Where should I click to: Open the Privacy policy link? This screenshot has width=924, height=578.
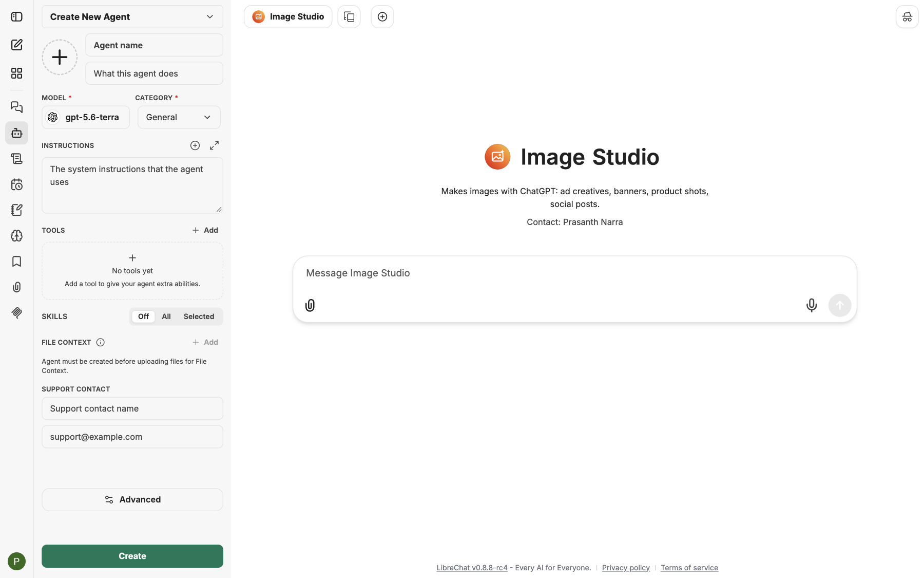tap(626, 568)
